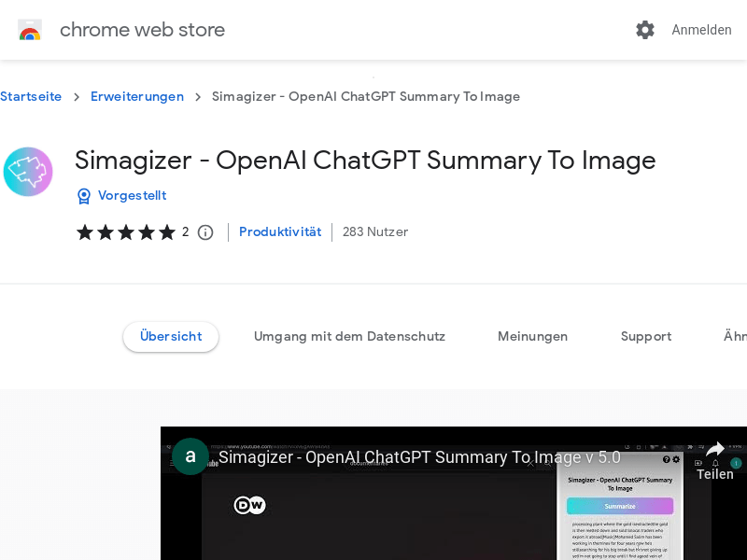
Task: Click the rating info icon beside the stars
Action: pyautogui.click(x=205, y=232)
